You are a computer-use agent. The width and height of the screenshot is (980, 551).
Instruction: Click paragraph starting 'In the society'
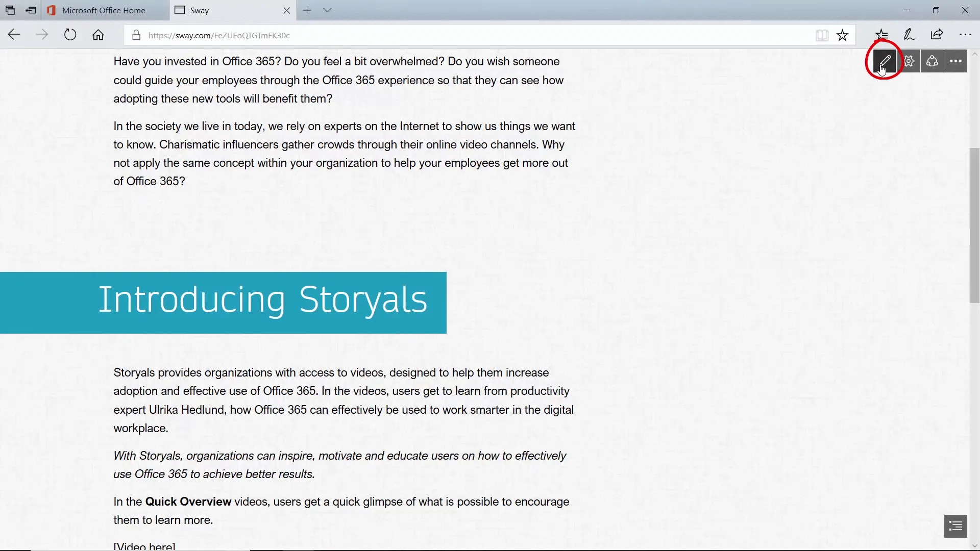coord(345,154)
